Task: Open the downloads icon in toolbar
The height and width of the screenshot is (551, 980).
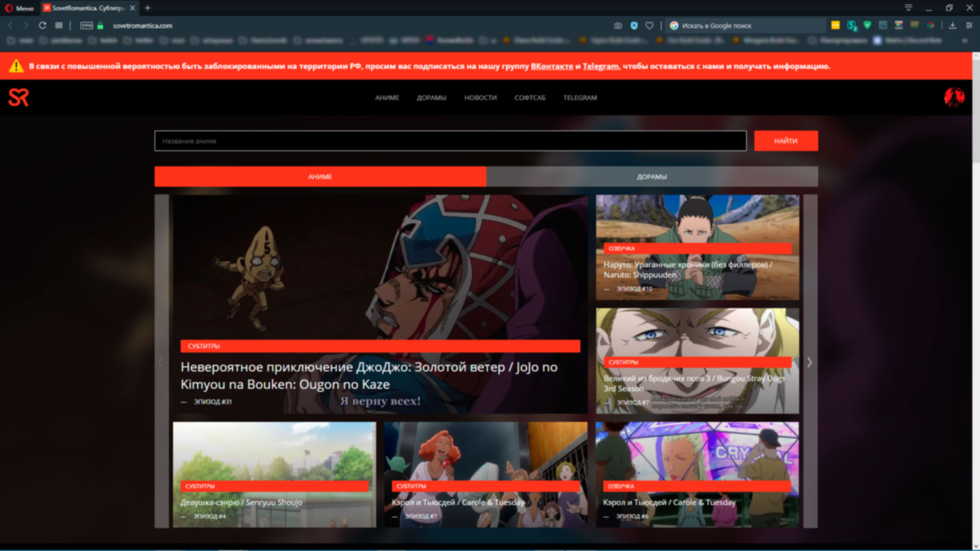Action: [x=952, y=26]
